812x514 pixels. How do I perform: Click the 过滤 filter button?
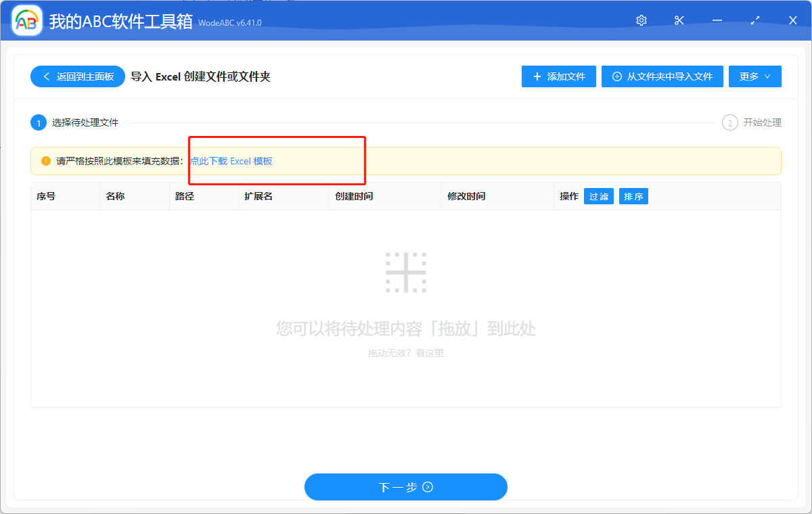point(598,195)
